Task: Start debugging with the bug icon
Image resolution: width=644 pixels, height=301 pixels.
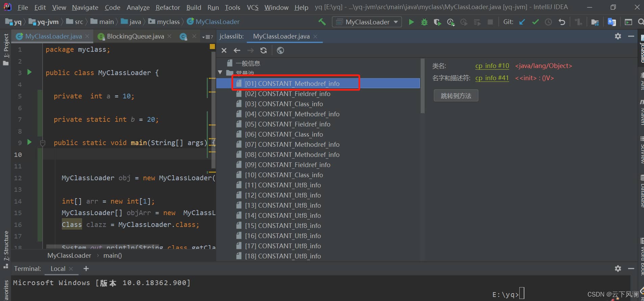Action: tap(424, 22)
